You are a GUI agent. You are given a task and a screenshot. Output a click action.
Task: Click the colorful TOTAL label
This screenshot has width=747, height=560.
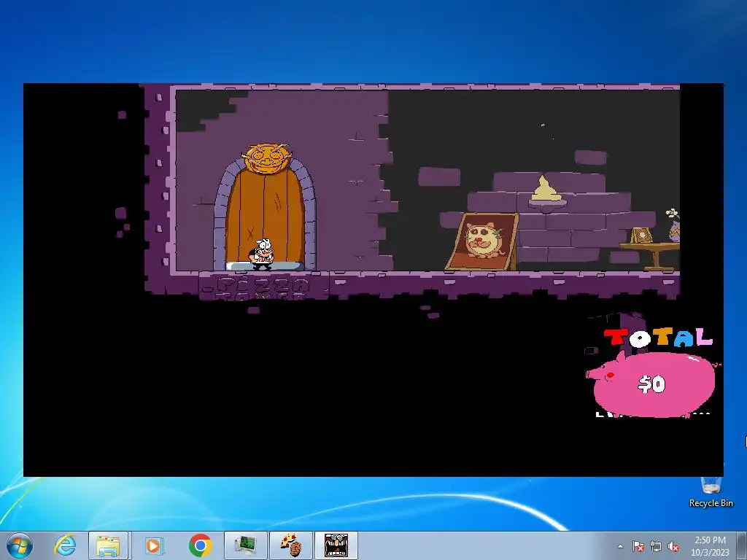[x=659, y=337]
